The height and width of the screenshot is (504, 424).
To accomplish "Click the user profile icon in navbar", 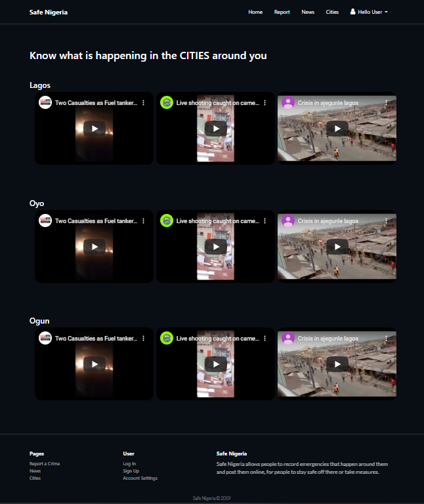I will point(352,12).
